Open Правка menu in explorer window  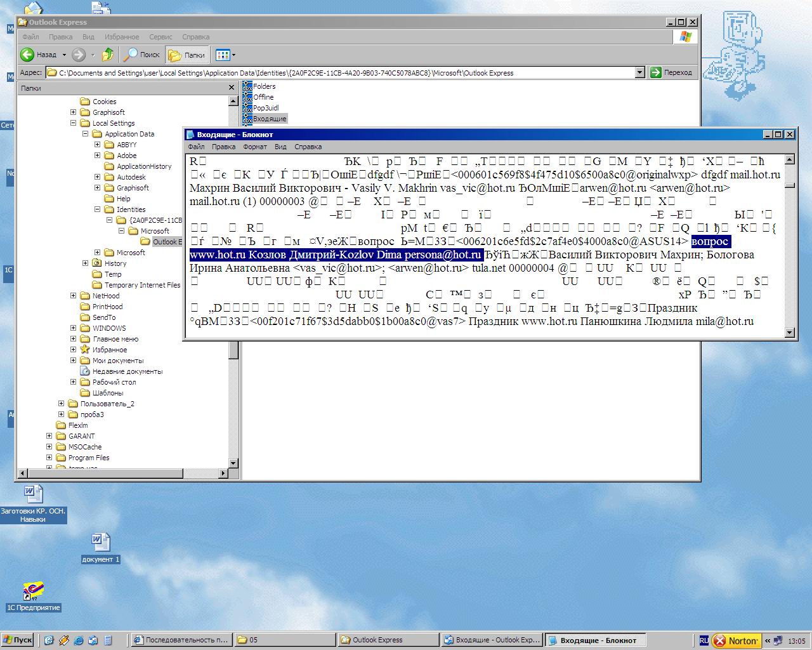coord(60,37)
